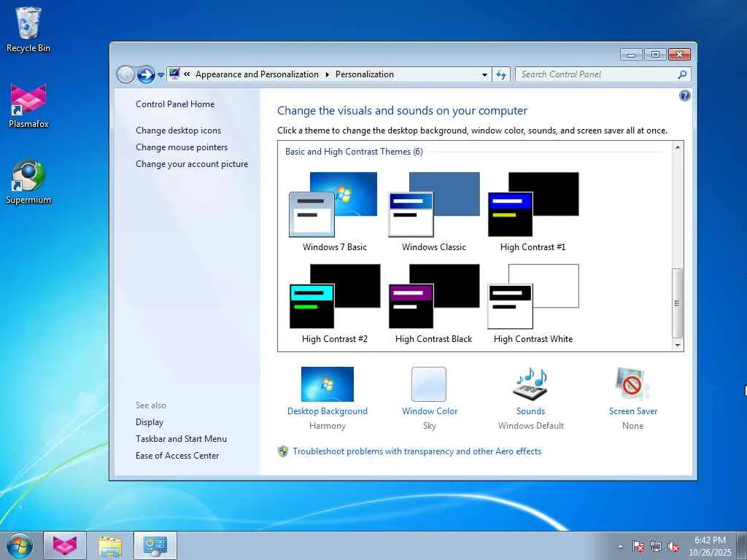This screenshot has width=747, height=560.
Task: Select the Supermium desktop shortcut
Action: [x=28, y=182]
